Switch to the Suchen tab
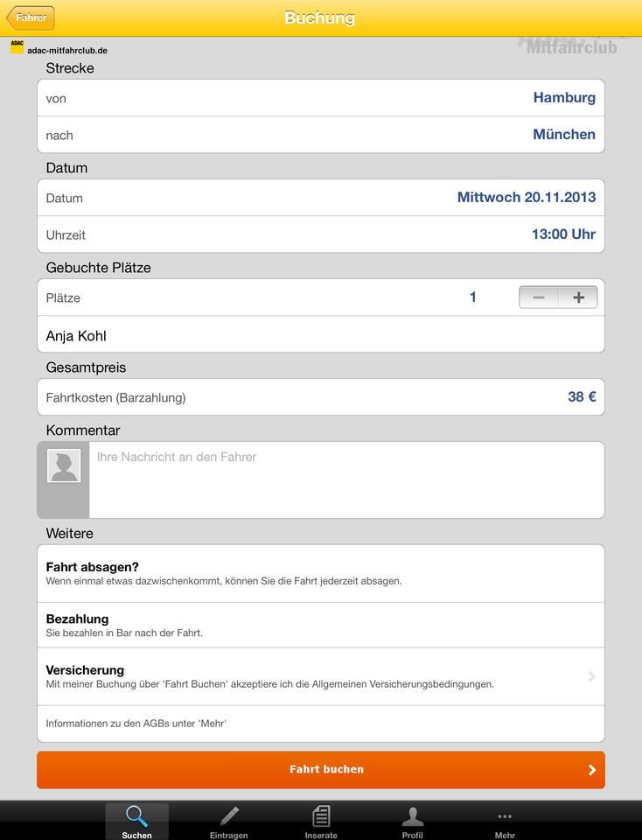Screen dimensions: 642x840 coord(136,822)
